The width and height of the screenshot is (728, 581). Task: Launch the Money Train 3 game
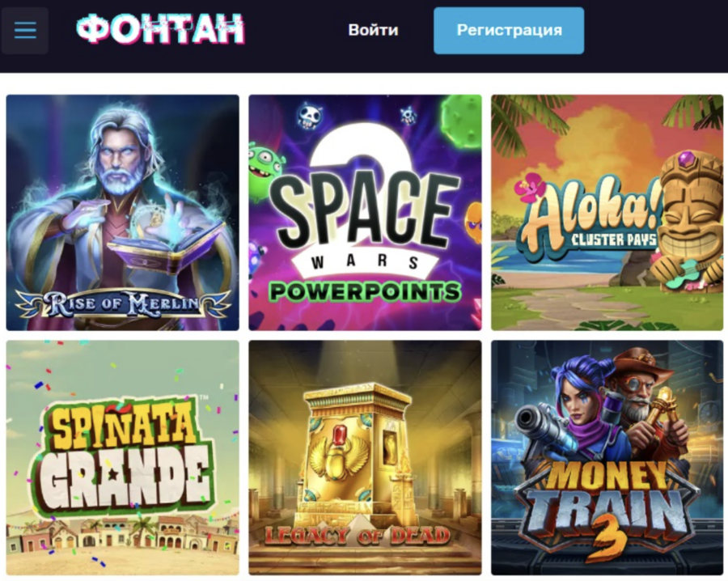[x=607, y=458]
